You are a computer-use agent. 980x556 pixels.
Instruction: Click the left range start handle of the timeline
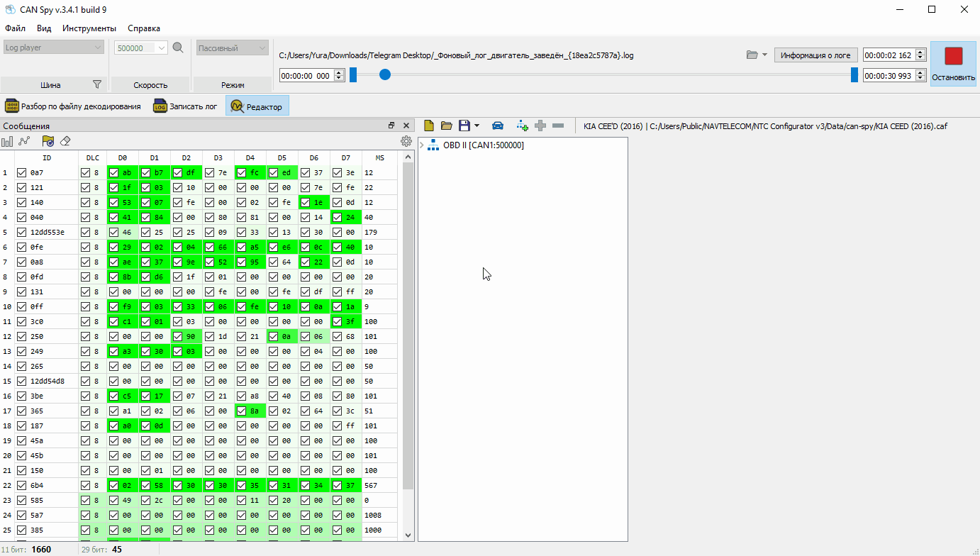tap(353, 74)
